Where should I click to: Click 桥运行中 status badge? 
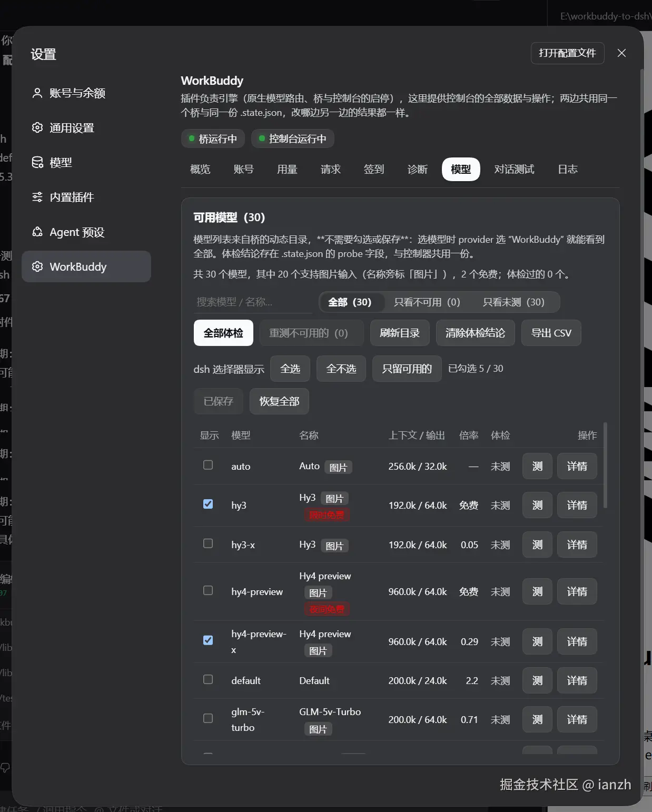[x=213, y=138]
